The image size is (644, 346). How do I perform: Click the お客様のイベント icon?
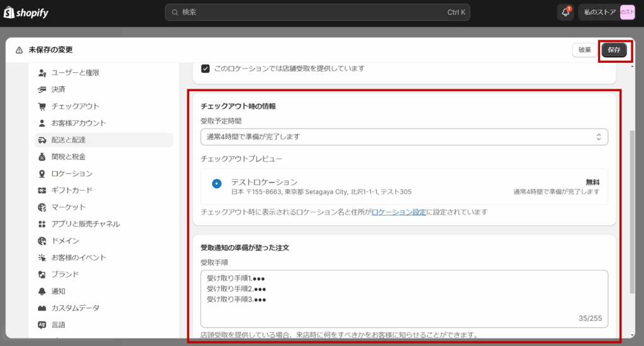pyautogui.click(x=42, y=258)
